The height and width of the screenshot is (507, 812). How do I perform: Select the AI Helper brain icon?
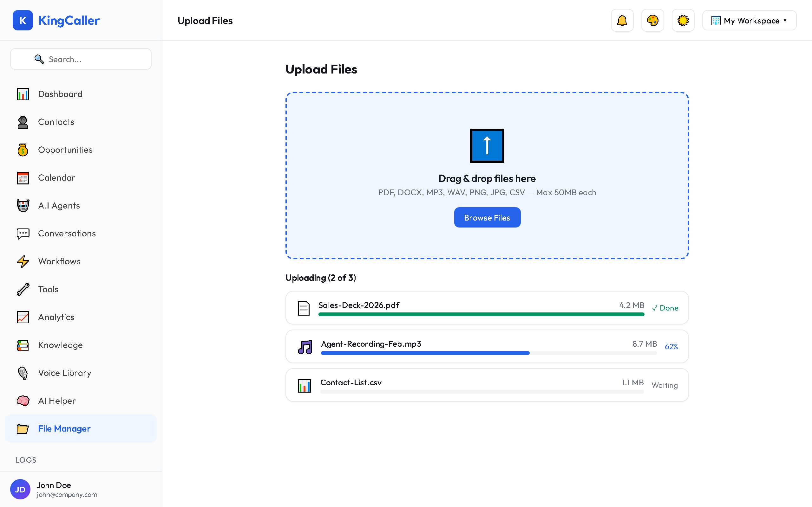point(22,401)
